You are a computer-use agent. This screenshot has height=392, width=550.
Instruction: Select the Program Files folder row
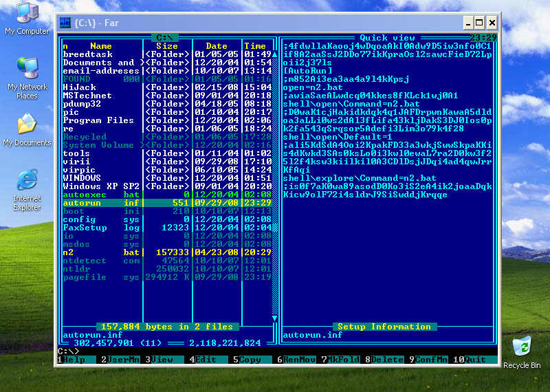pos(167,120)
